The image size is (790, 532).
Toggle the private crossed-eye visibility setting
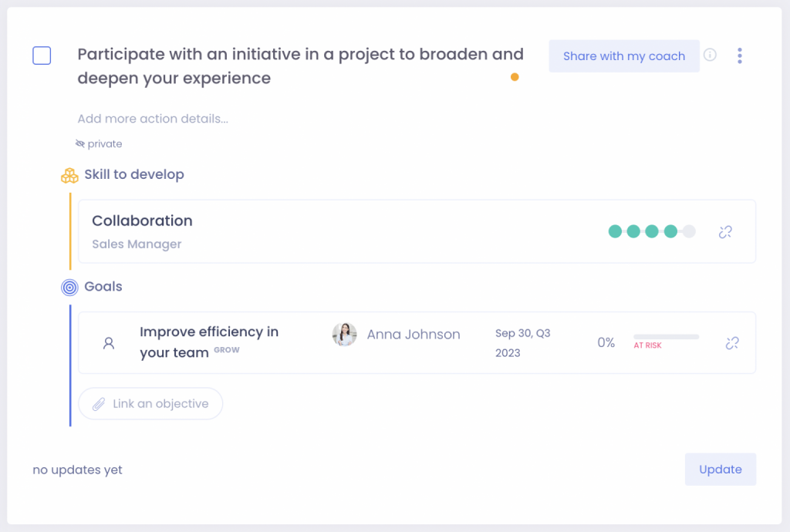pyautogui.click(x=80, y=143)
